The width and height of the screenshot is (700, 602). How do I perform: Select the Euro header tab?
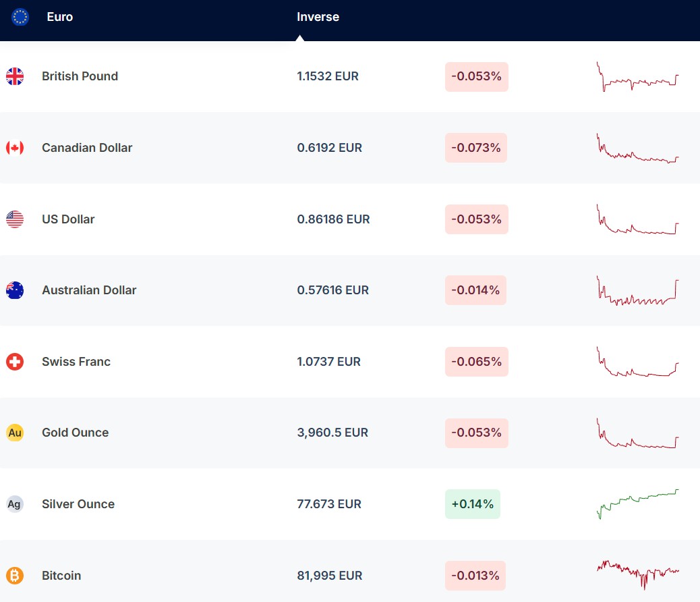[59, 17]
